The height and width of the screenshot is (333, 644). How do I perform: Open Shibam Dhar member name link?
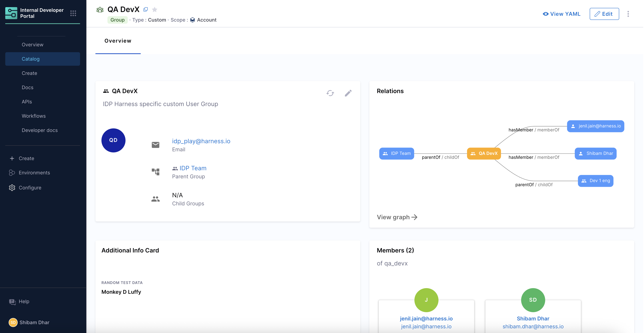533,319
